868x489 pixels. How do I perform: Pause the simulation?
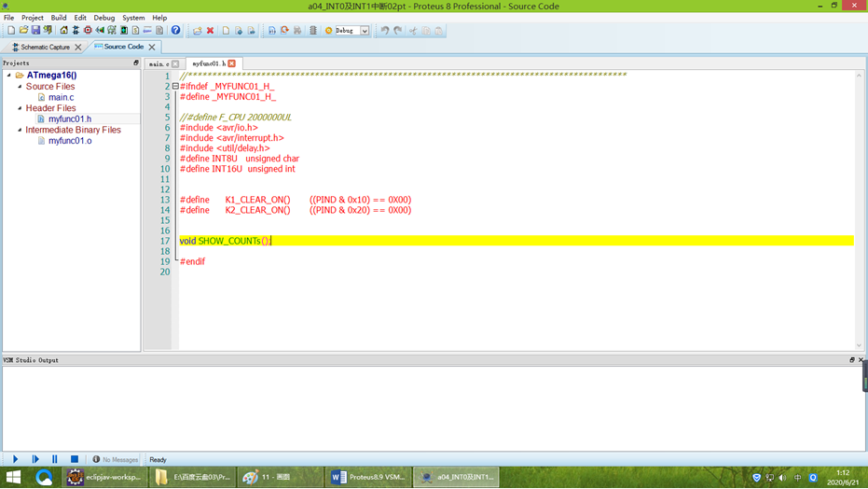pyautogui.click(x=54, y=459)
